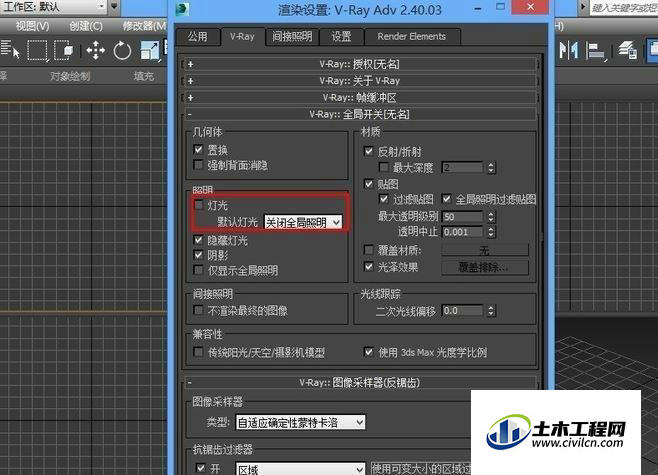Screen dimensions: 658x475
Task: Click the arrow beside the search field
Action: click(583, 7)
